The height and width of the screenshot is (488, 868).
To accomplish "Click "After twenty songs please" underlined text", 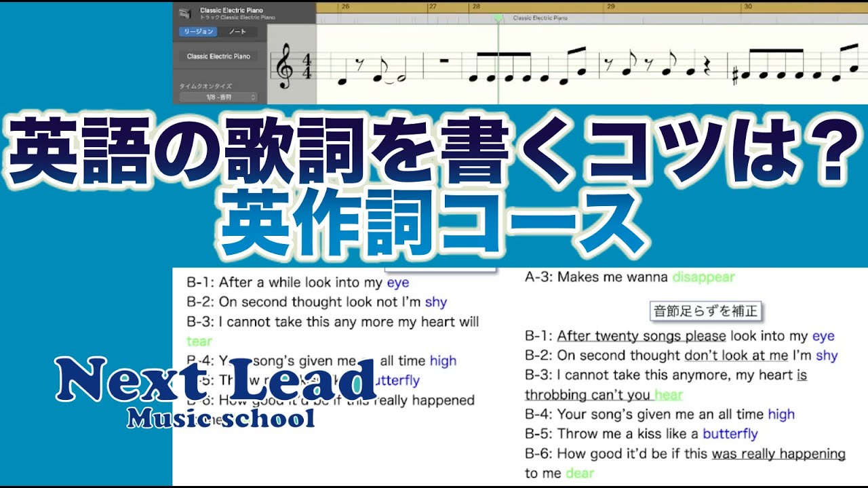I will [x=642, y=336].
